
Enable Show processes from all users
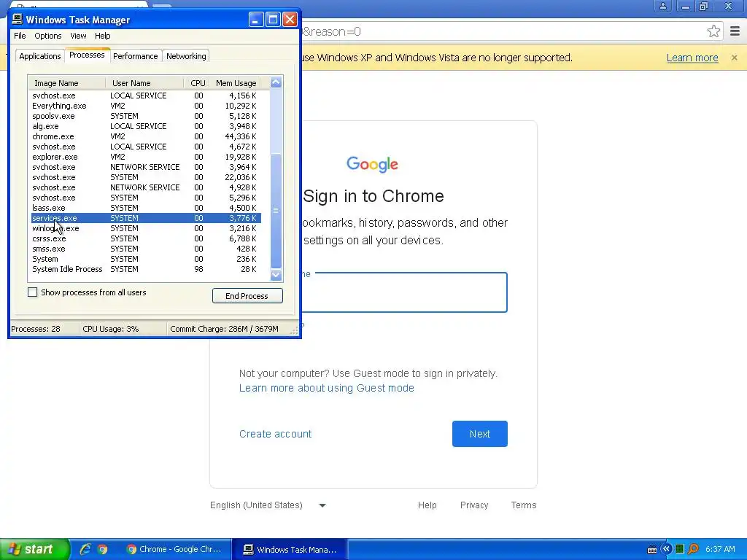(x=32, y=292)
